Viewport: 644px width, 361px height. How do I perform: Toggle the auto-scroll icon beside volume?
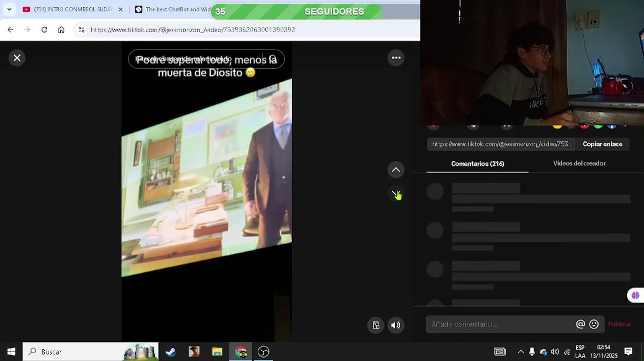[x=376, y=325]
